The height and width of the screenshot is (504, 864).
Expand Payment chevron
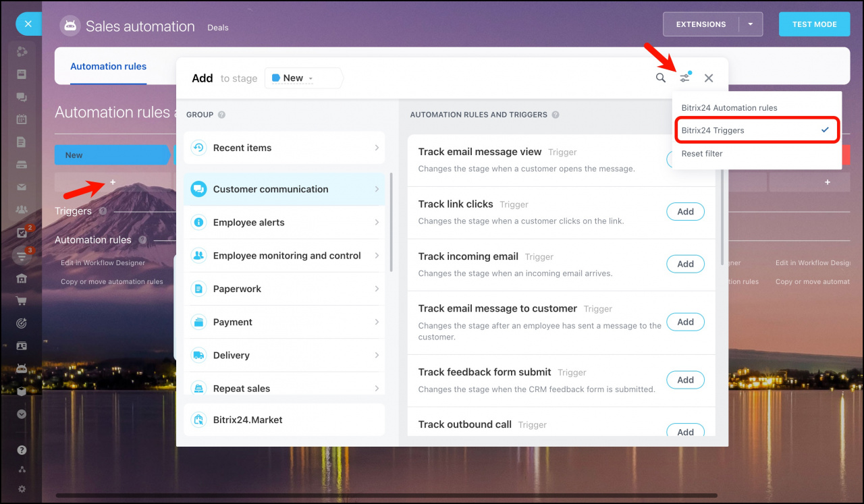click(x=377, y=322)
